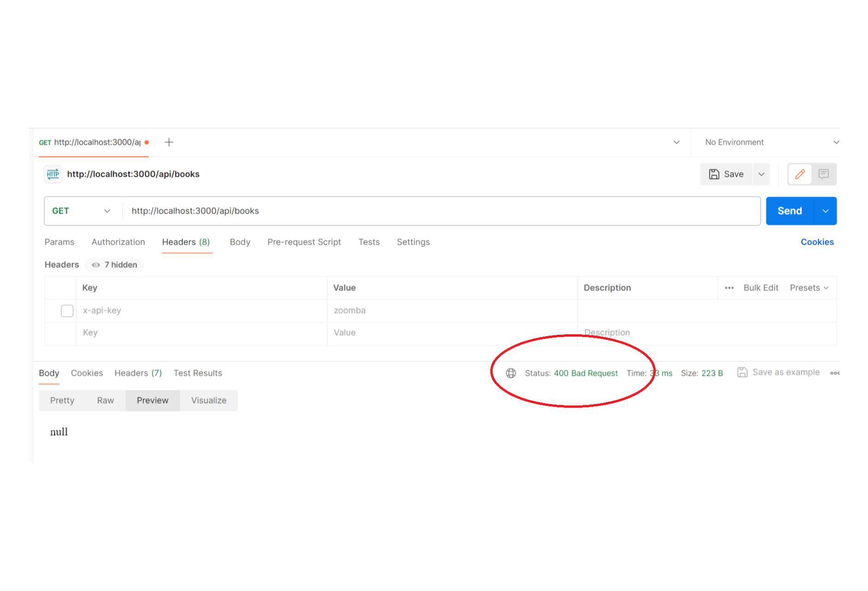Select the Headers (8) request tab
This screenshot has width=868, height=591.
tap(186, 242)
